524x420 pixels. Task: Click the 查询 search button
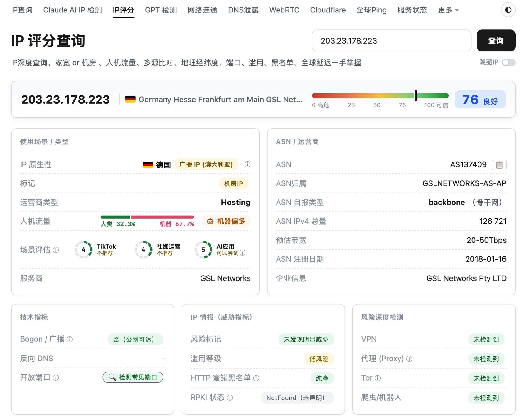[496, 41]
